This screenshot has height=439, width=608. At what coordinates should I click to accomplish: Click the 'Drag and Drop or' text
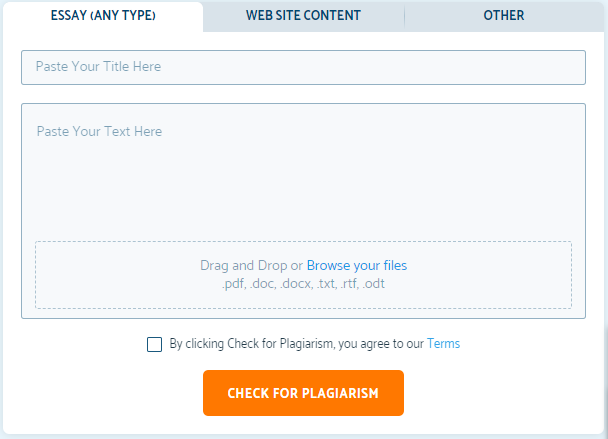(x=251, y=266)
